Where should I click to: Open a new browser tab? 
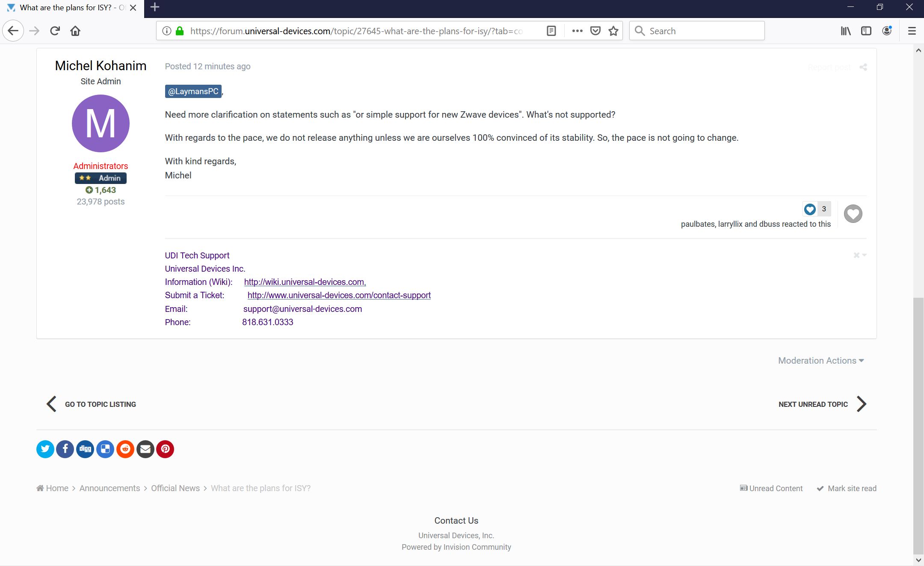tap(155, 7)
